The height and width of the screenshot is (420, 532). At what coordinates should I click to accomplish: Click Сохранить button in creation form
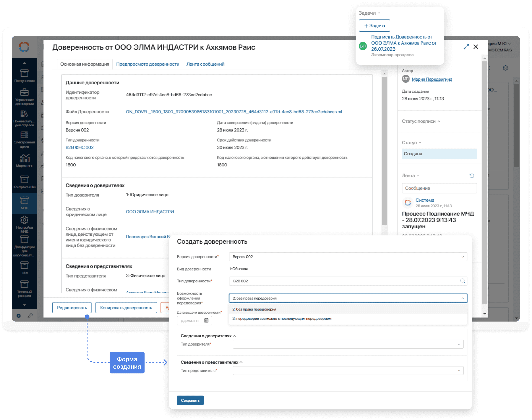(190, 400)
